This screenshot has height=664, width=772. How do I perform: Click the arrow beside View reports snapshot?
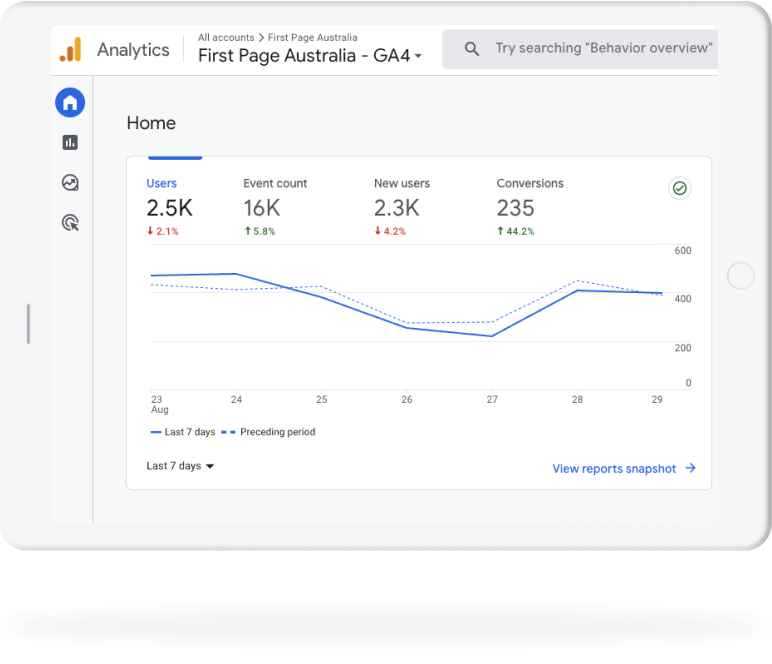691,468
